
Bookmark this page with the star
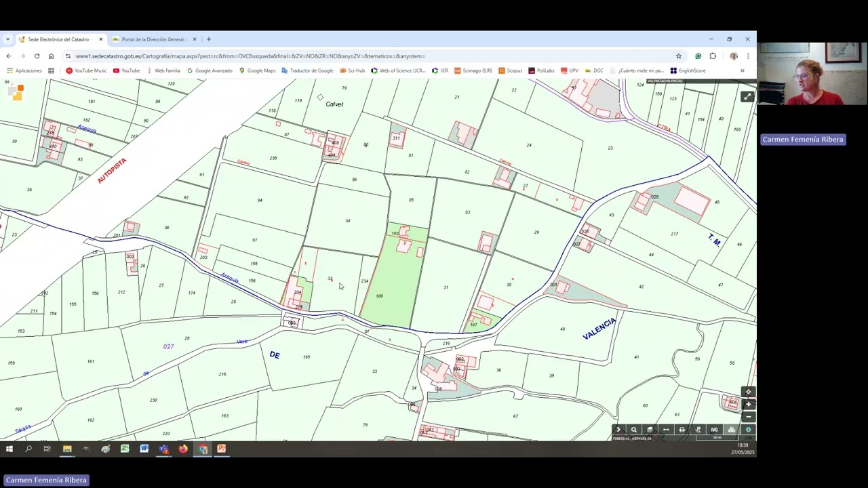click(678, 56)
